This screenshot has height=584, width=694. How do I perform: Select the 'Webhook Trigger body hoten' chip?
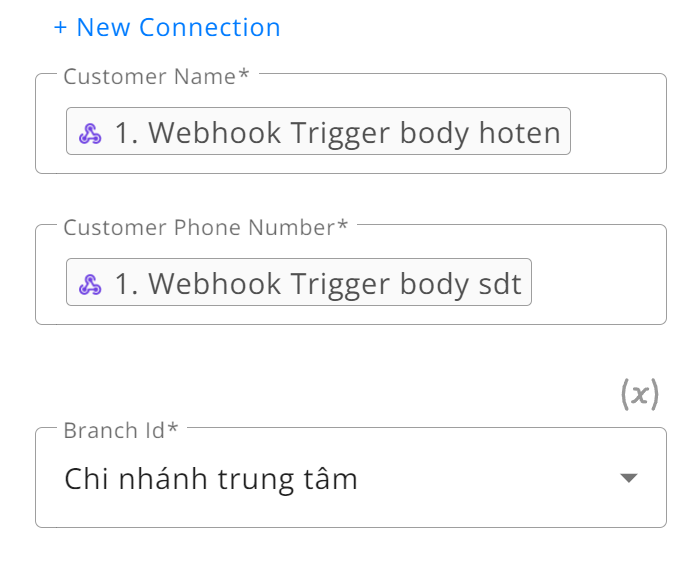[x=318, y=131]
